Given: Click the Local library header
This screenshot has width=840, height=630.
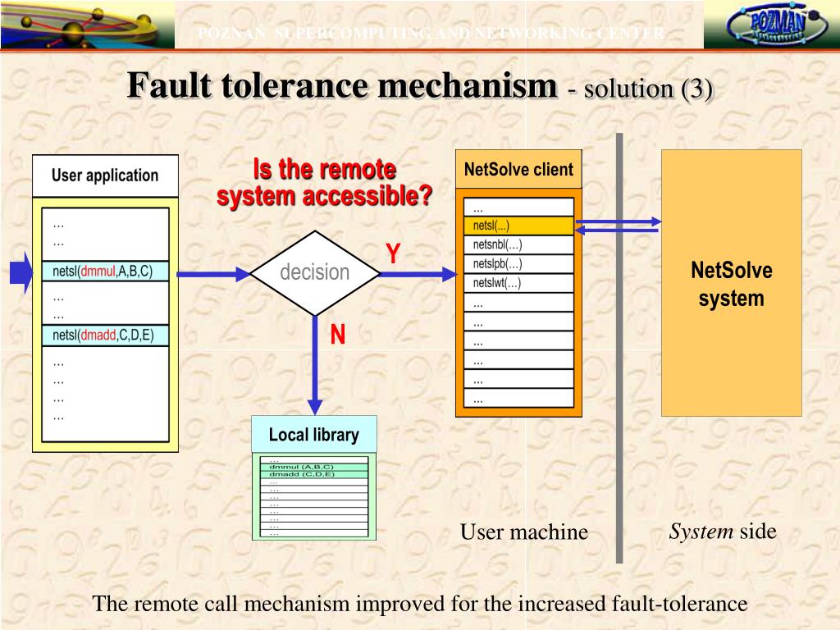Looking at the screenshot, I should click(314, 435).
